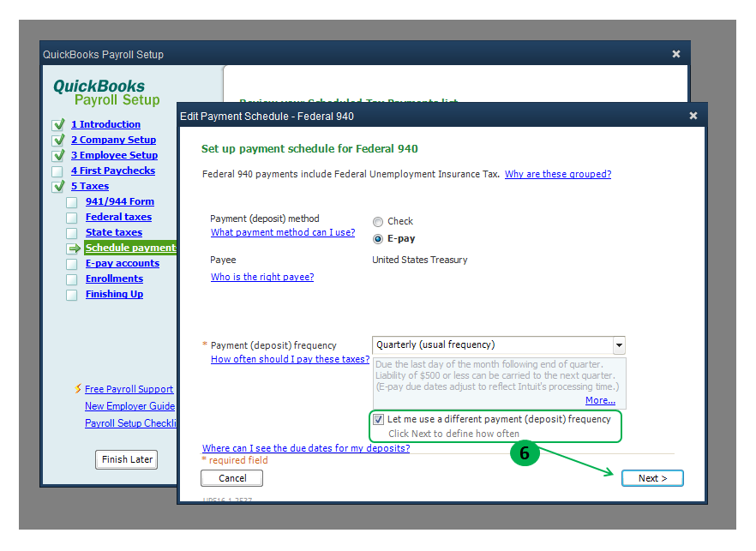756x551 pixels.
Task: Open the Payroll Setup Checklist link
Action: 130,423
